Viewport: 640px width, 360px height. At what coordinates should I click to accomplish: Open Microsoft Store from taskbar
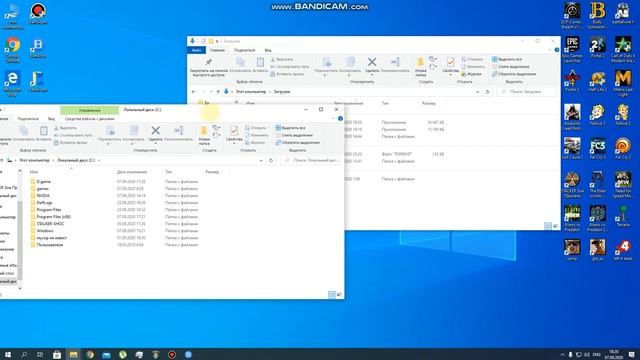57,354
